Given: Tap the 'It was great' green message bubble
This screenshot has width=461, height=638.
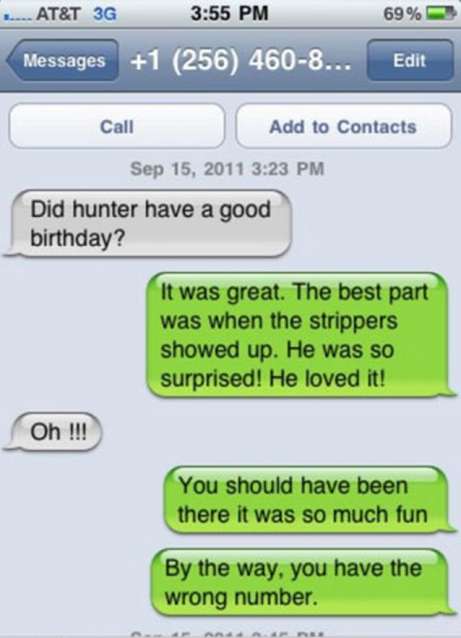Looking at the screenshot, I should pyautogui.click(x=300, y=335).
